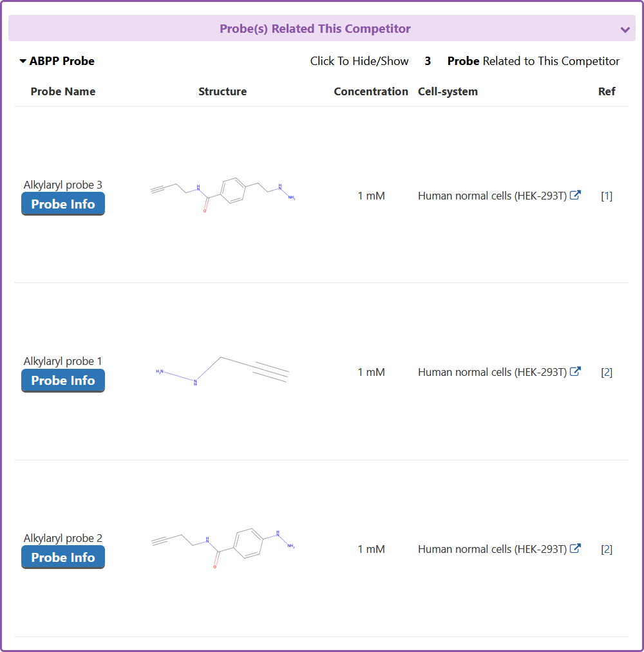Click the Probe Name column header
644x652 pixels.
63,91
